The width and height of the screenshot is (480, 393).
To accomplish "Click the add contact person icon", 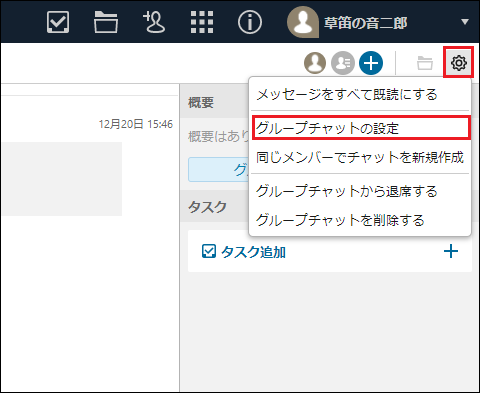I will 154,22.
